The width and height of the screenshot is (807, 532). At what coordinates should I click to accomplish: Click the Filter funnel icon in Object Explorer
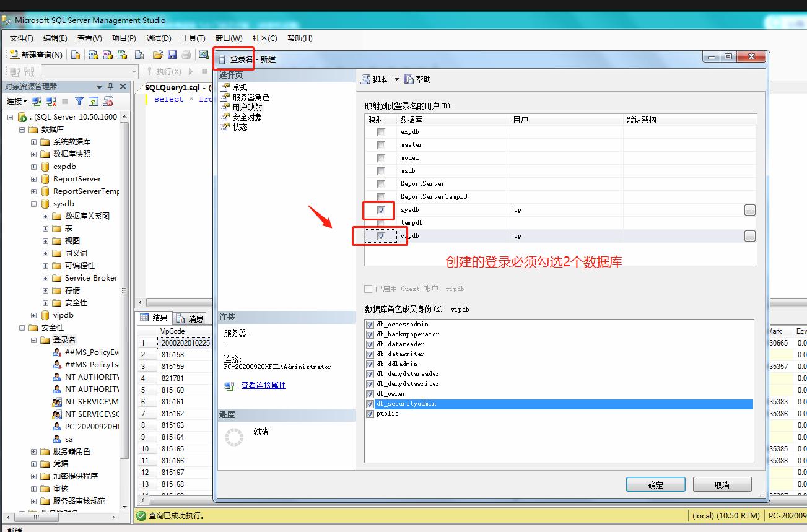(79, 101)
